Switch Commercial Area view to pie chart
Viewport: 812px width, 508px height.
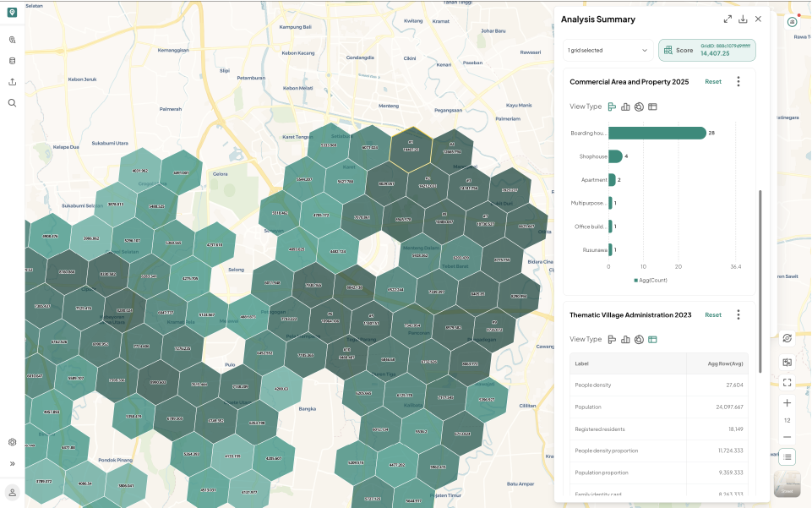639,107
